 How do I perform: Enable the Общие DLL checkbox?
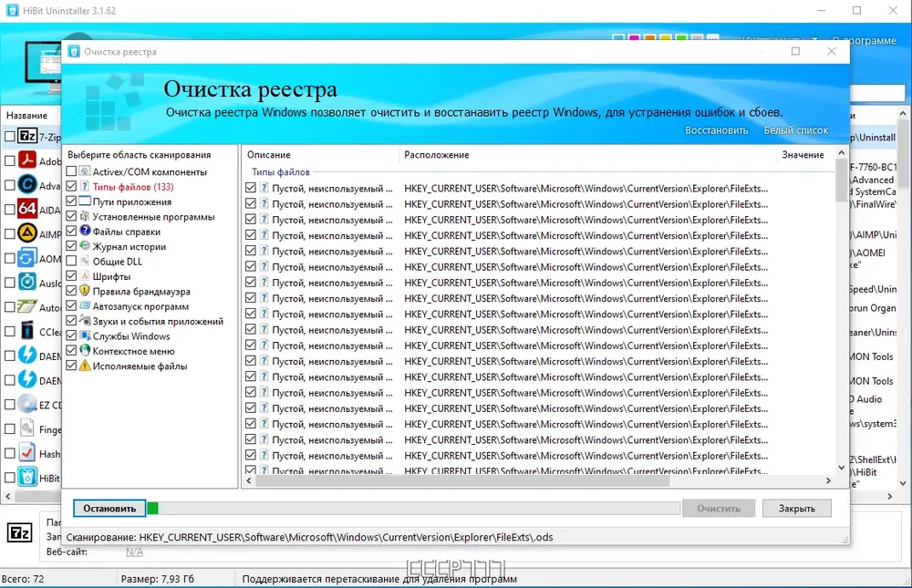(x=71, y=261)
